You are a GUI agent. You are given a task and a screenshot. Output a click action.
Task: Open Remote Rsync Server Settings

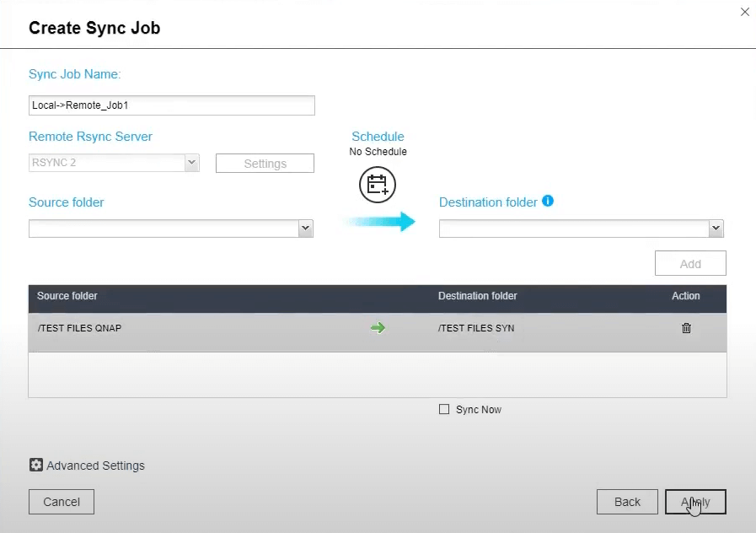click(x=265, y=164)
